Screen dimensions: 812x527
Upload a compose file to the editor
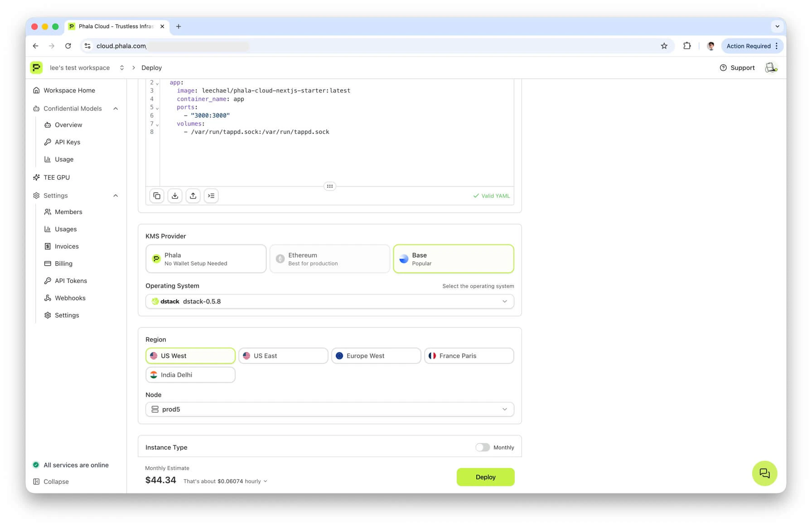pos(193,195)
